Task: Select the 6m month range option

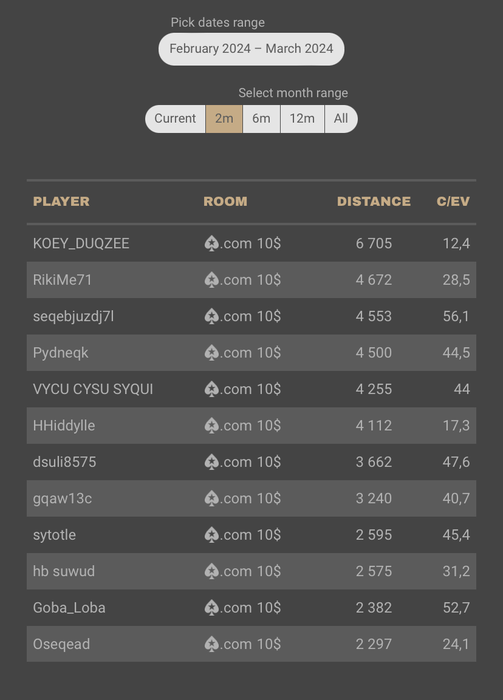Action: 261,119
